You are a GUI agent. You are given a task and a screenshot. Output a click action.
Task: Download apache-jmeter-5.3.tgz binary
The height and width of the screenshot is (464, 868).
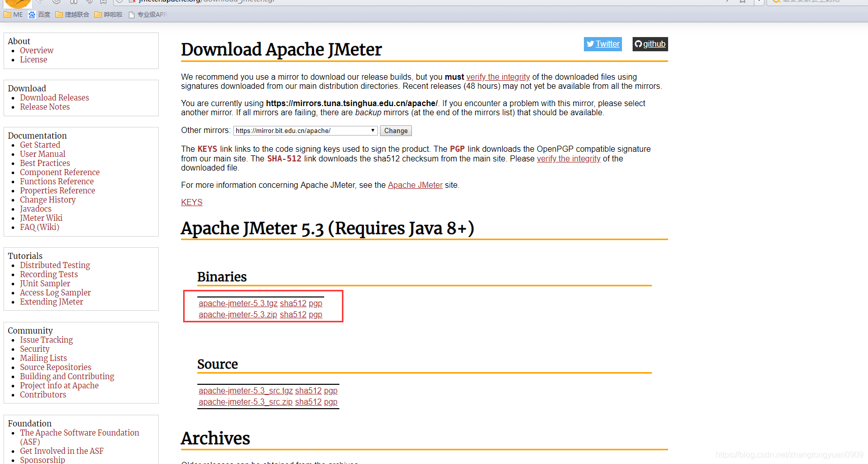point(238,304)
